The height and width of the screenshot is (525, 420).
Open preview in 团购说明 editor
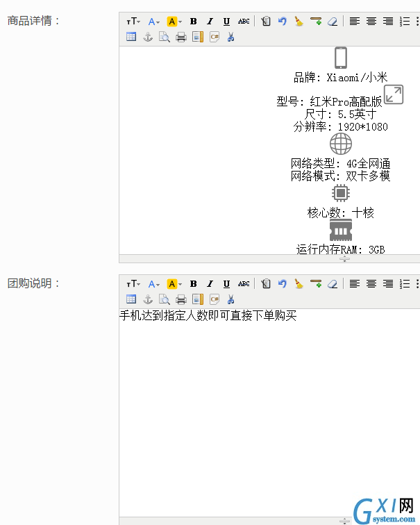165,299
